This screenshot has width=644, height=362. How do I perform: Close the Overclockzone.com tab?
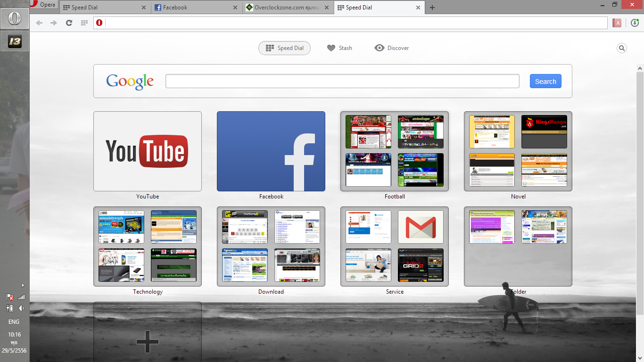point(326,8)
